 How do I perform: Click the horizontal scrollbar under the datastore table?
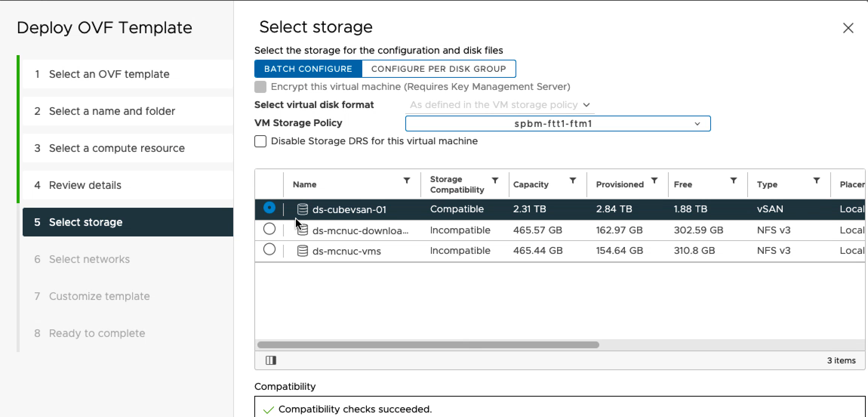(x=428, y=345)
